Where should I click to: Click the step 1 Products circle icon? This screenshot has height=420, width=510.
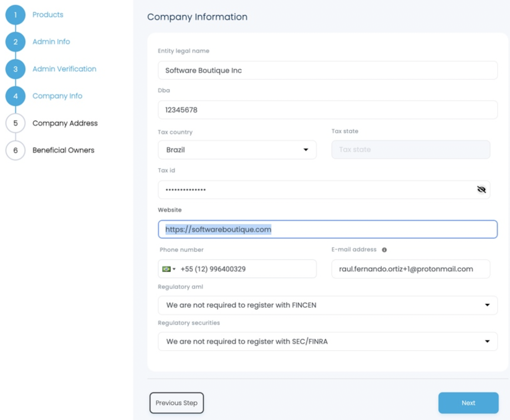point(15,15)
